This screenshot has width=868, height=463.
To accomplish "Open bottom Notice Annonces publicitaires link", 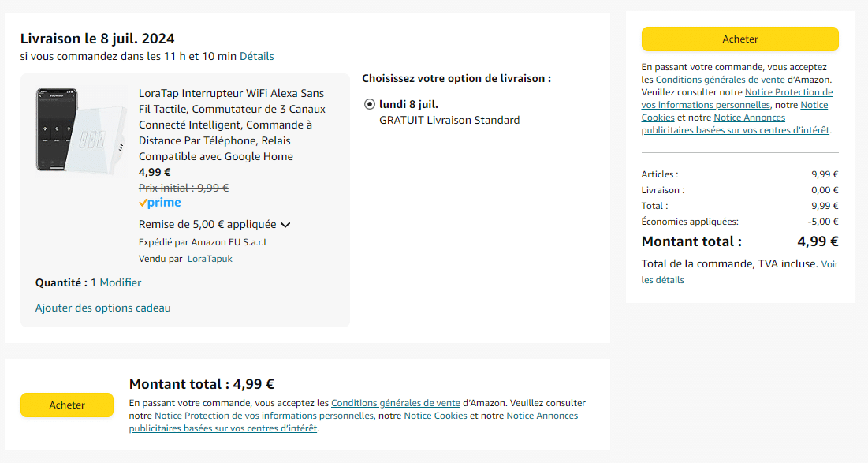I will (x=353, y=422).
